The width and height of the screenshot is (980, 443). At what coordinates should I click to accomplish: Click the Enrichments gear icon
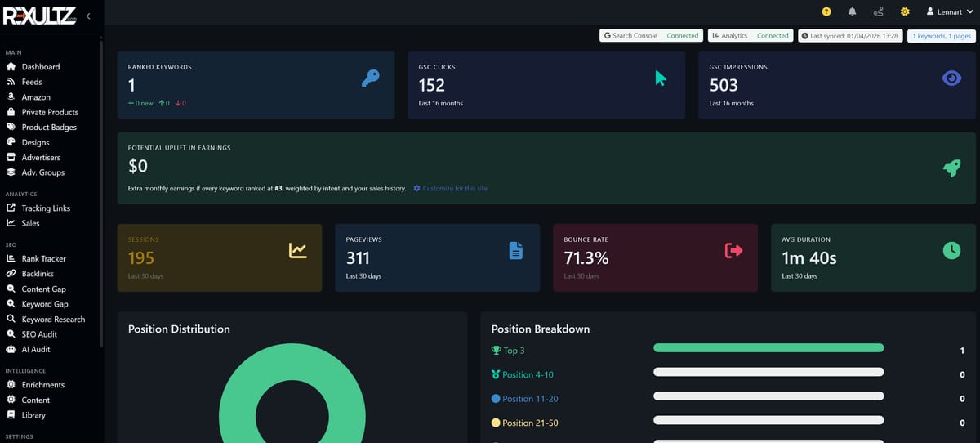point(11,385)
